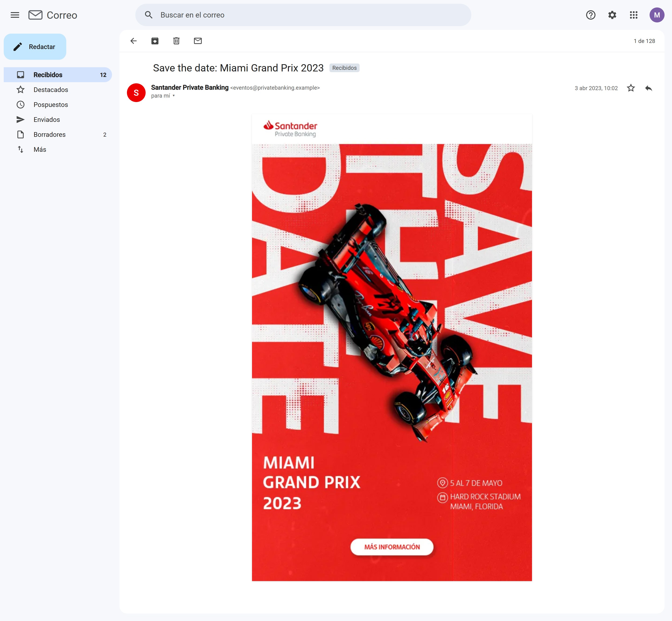Open the Destacados folder
This screenshot has width=672, height=621.
pos(58,90)
